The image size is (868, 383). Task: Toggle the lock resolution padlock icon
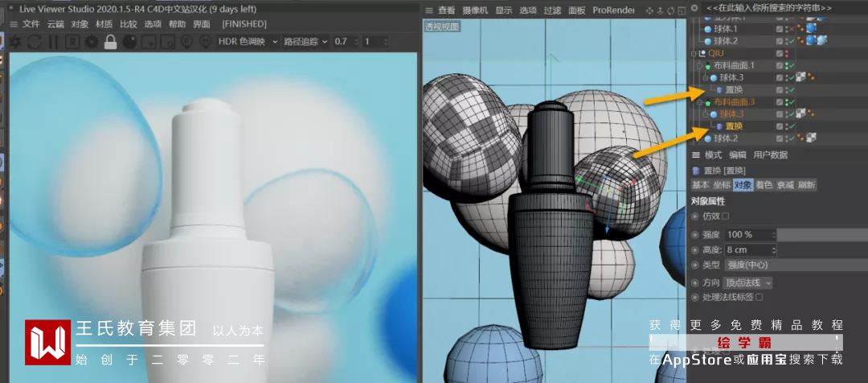point(111,42)
